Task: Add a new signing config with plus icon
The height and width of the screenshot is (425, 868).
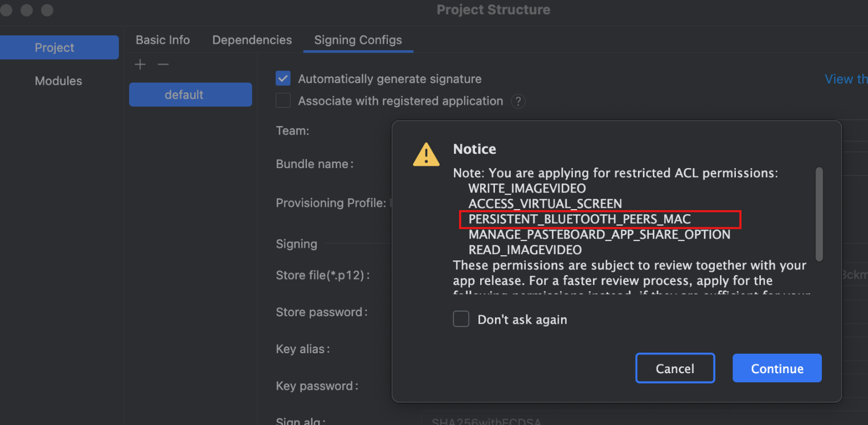Action: 140,64
